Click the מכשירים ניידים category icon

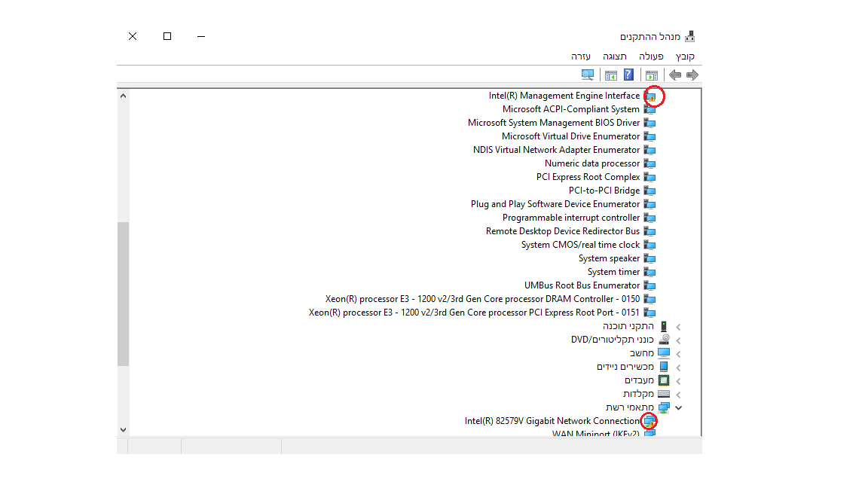click(x=664, y=367)
